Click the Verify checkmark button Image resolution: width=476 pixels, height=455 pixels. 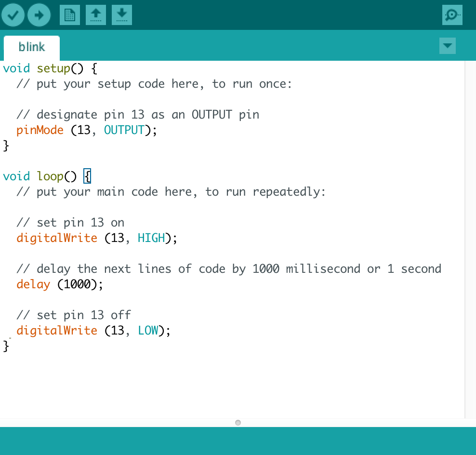click(13, 15)
